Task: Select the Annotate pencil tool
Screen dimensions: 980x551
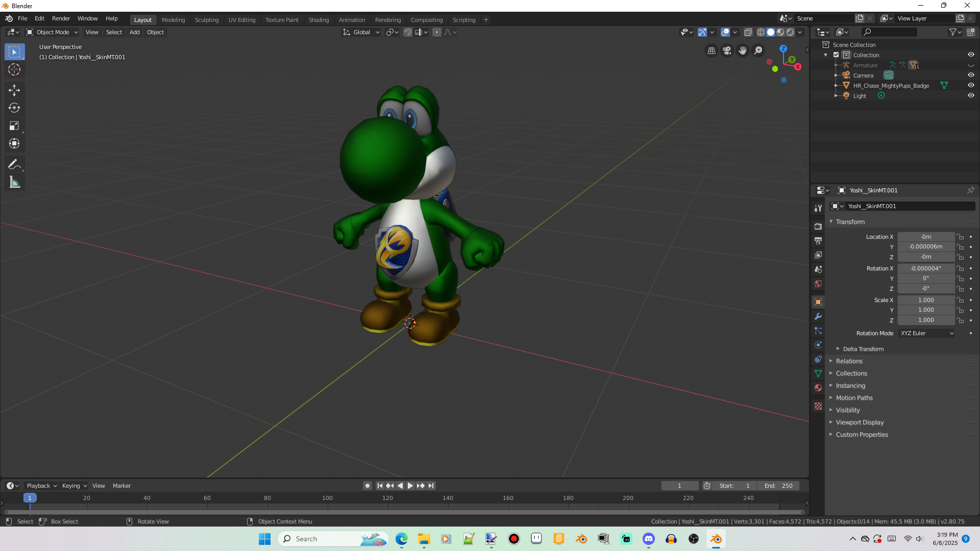Action: tap(14, 164)
